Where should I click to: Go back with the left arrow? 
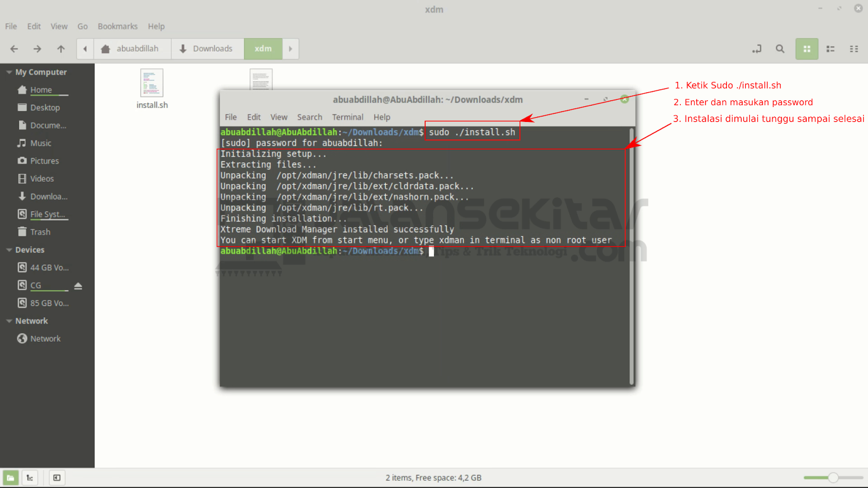click(x=14, y=49)
